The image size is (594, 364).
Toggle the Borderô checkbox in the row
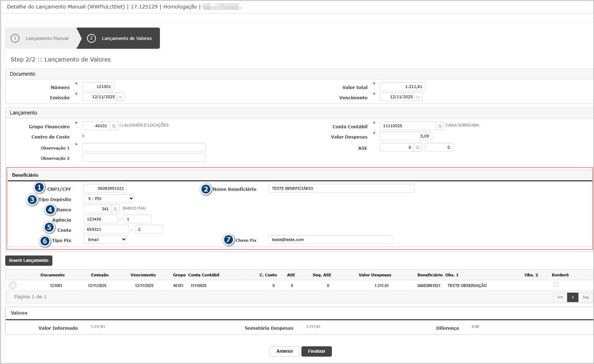pyautogui.click(x=556, y=284)
